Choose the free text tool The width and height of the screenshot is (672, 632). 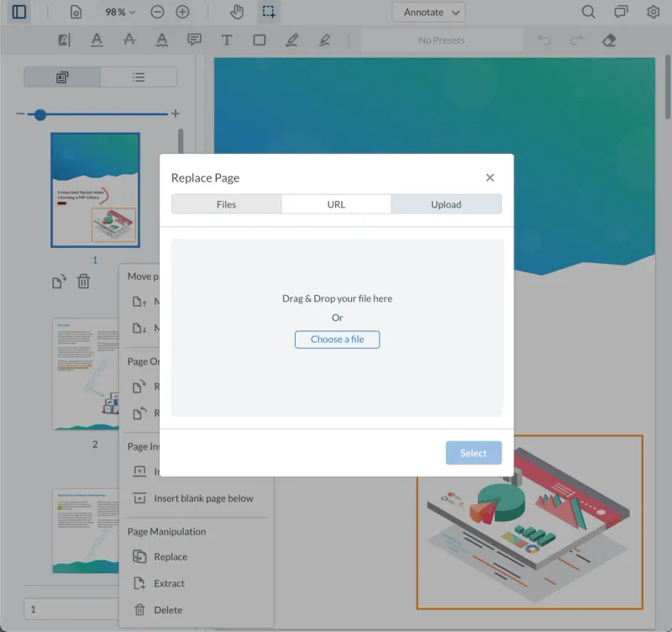click(x=228, y=39)
